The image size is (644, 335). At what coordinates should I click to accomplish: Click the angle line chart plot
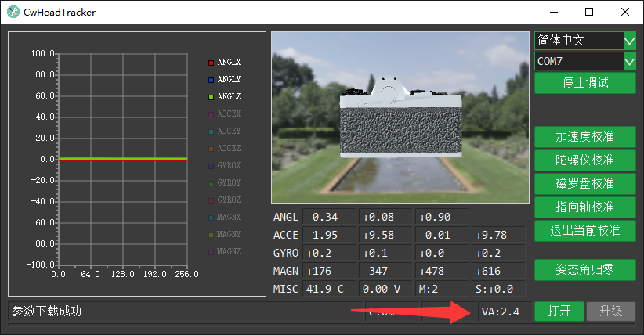123,159
